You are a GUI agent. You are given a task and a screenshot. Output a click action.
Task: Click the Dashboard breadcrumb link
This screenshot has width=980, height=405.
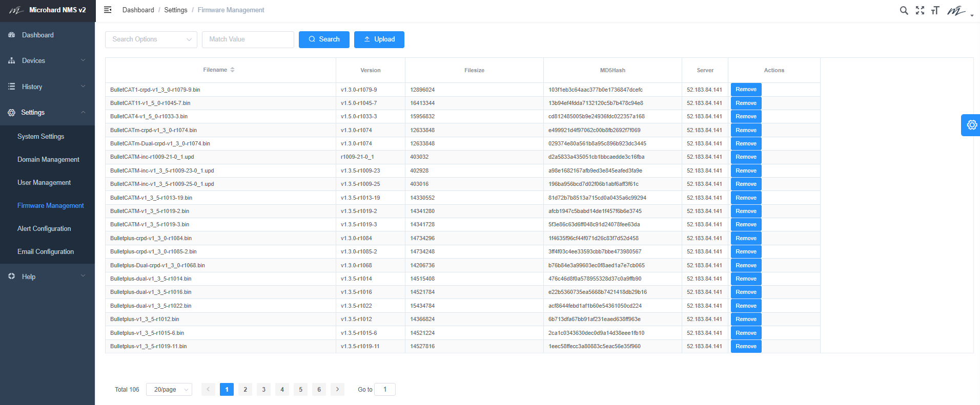point(138,10)
